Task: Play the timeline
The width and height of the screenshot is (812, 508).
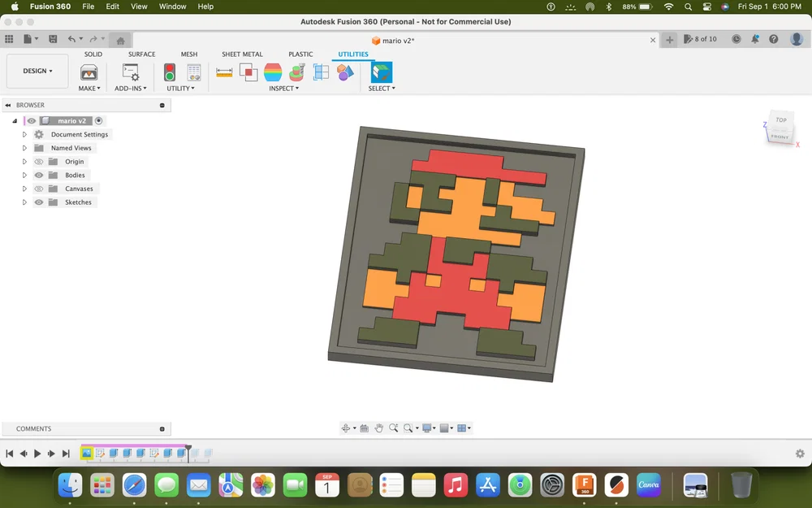Action: (37, 454)
